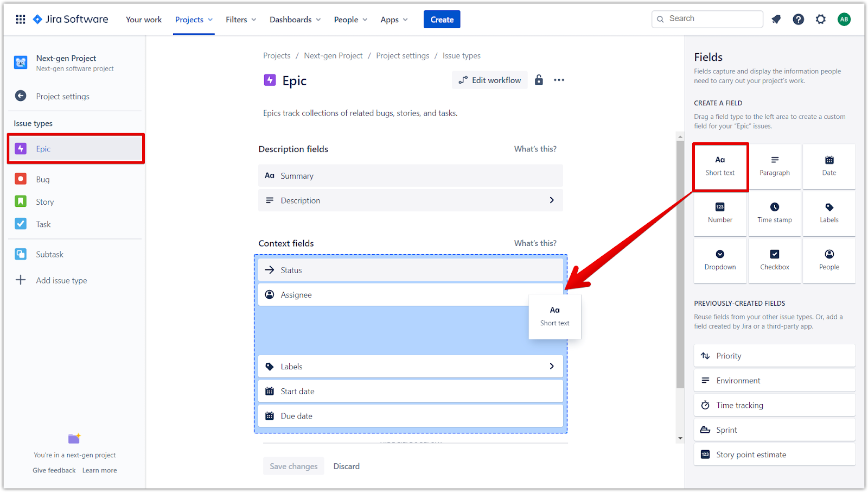Select the Date field type tile
This screenshot has width=868, height=492.
pos(829,166)
